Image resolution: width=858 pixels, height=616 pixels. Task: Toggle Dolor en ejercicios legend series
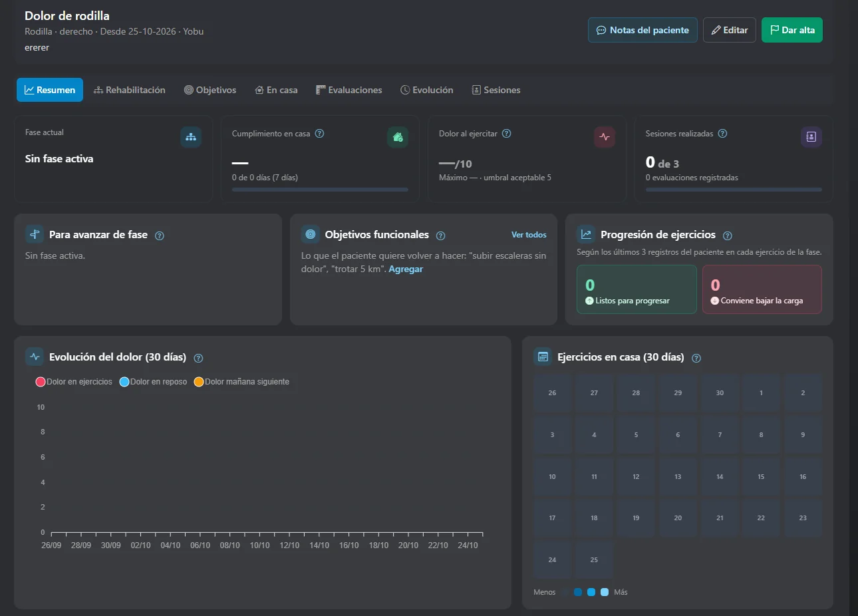pyautogui.click(x=74, y=382)
